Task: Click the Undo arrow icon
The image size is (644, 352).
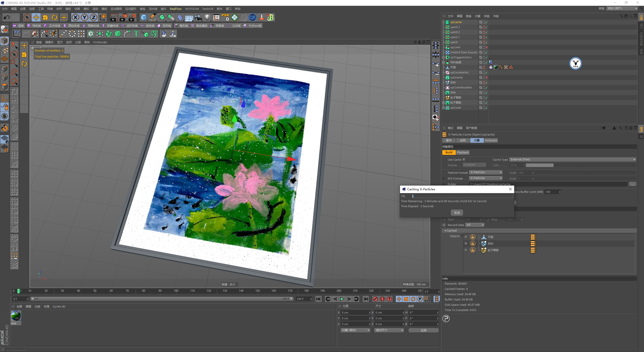Action: point(7,17)
